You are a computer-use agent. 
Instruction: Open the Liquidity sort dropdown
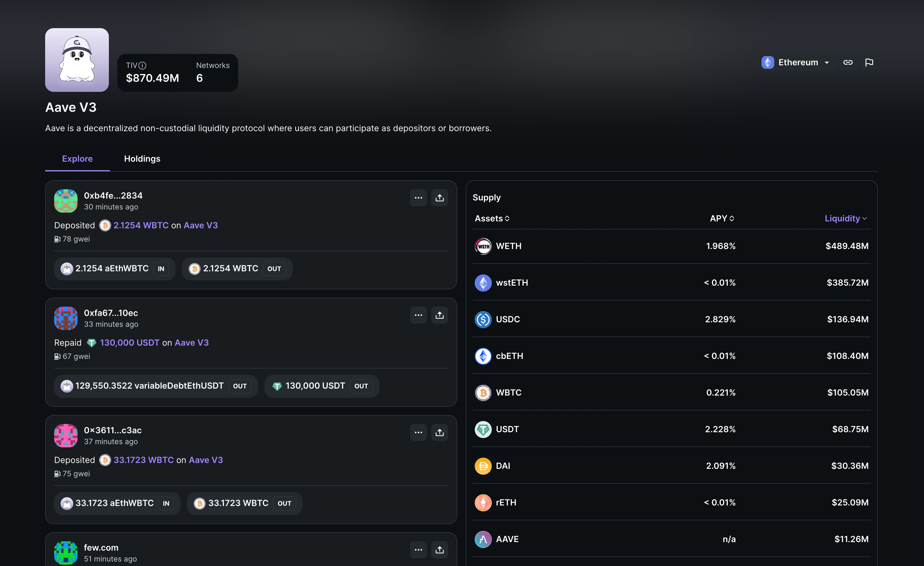(846, 218)
